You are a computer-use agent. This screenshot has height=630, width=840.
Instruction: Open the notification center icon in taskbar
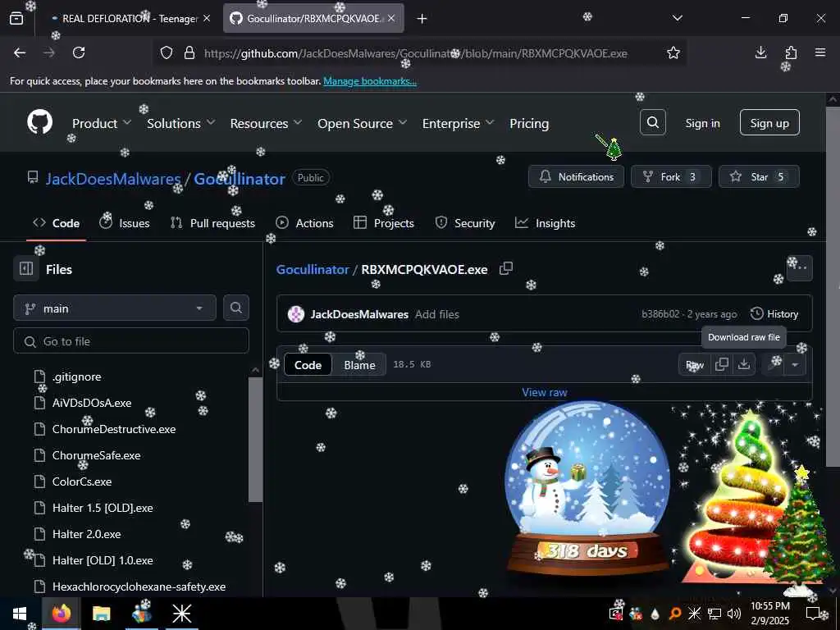814,614
